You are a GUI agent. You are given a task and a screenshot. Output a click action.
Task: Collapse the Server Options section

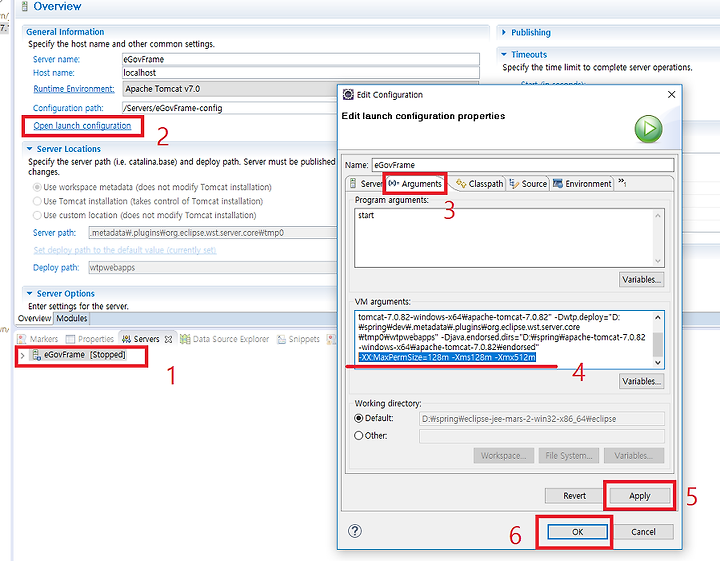point(29,293)
